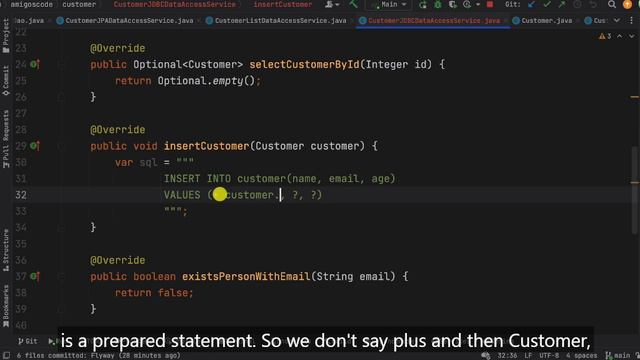
Task: Click the line:column 32:36 indicator
Action: (507, 356)
